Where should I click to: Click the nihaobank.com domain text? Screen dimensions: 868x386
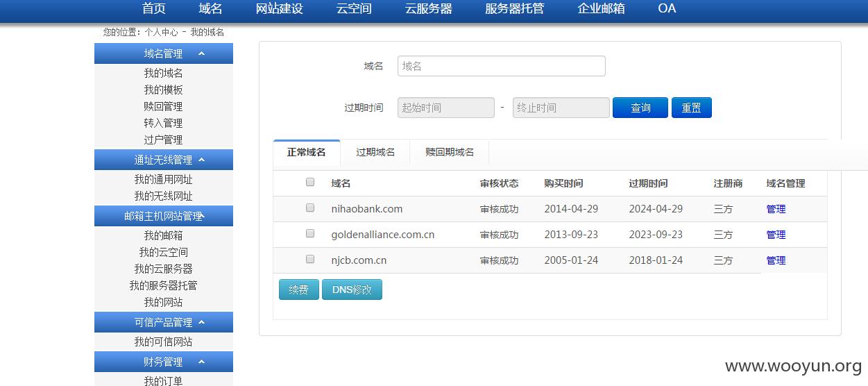click(367, 209)
